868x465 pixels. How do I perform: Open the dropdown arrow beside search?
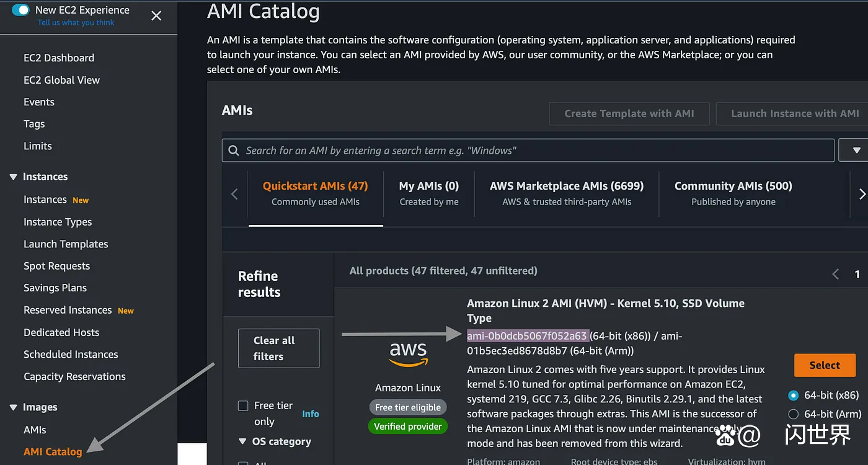(855, 150)
